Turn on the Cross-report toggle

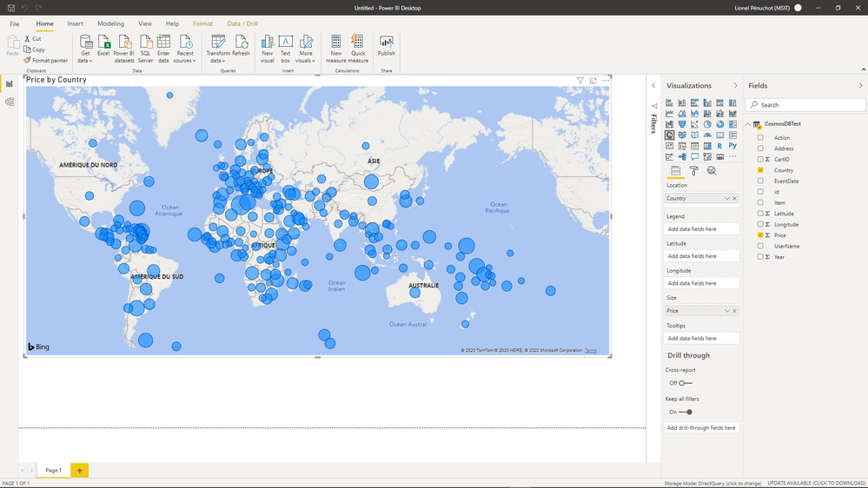tap(686, 383)
